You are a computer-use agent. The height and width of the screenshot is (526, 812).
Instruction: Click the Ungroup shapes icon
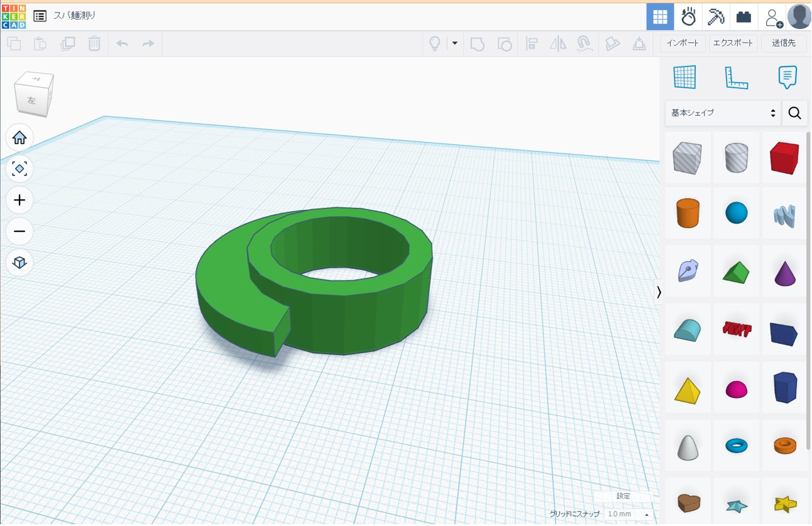tap(504, 43)
